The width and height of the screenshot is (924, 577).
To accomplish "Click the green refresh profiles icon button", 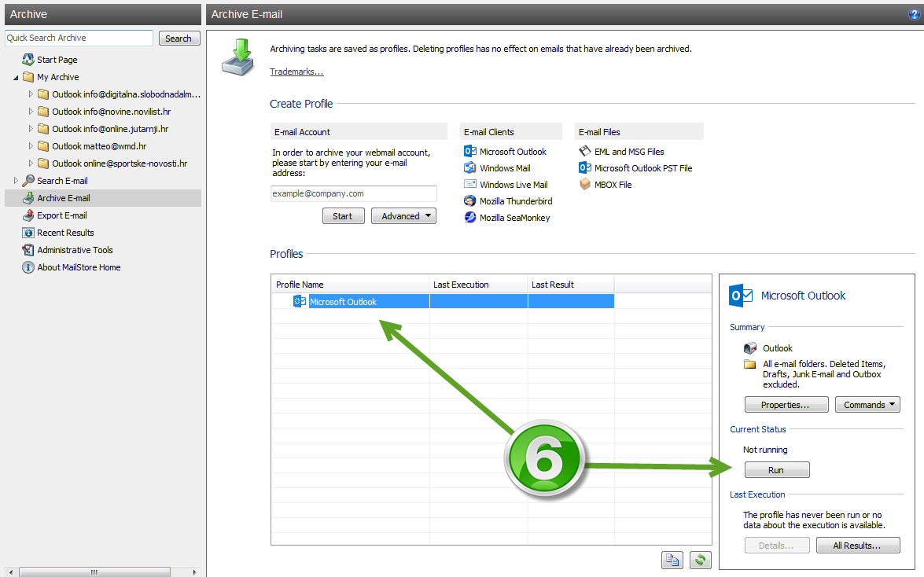I will coord(700,560).
